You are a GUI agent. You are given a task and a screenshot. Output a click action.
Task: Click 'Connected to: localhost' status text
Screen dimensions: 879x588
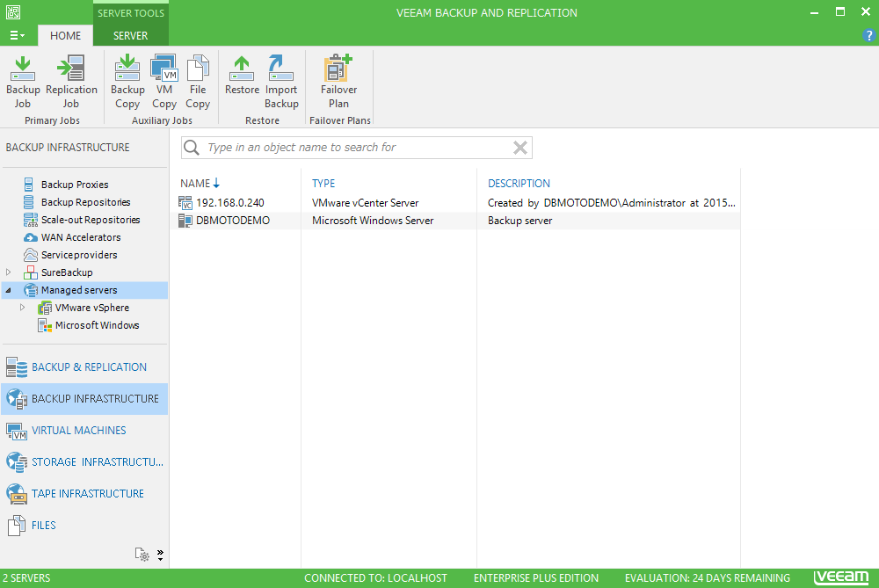(375, 578)
